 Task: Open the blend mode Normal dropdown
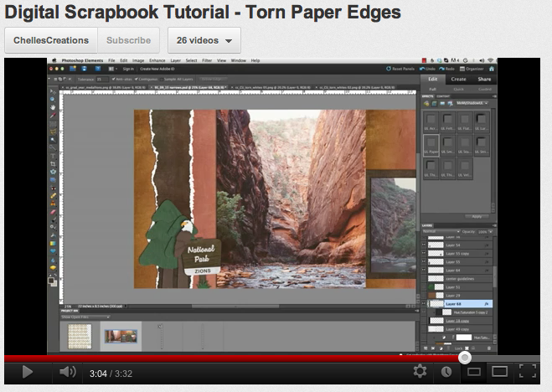pos(441,231)
